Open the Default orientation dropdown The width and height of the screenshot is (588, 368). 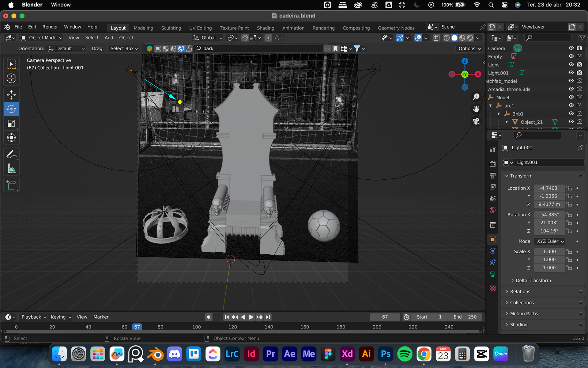tap(66, 48)
